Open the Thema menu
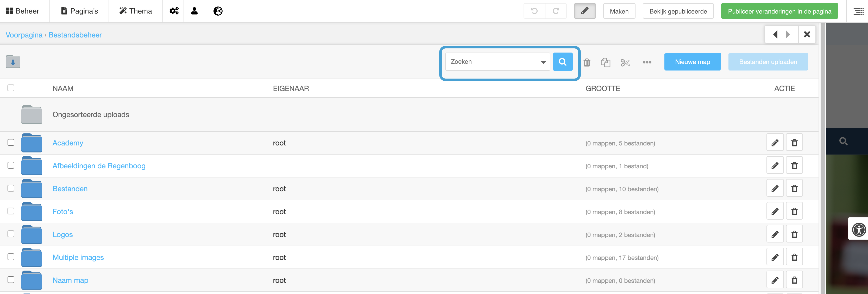The image size is (868, 294). coord(135,11)
